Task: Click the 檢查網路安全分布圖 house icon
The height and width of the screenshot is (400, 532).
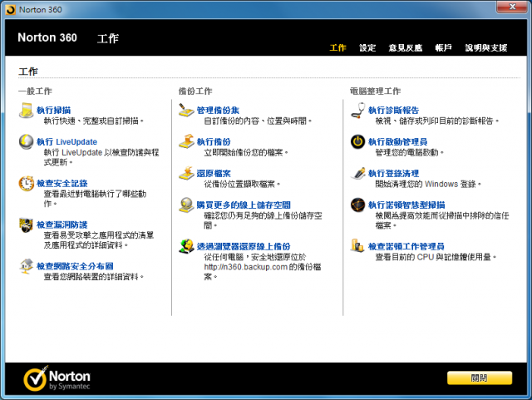Action: [x=26, y=266]
